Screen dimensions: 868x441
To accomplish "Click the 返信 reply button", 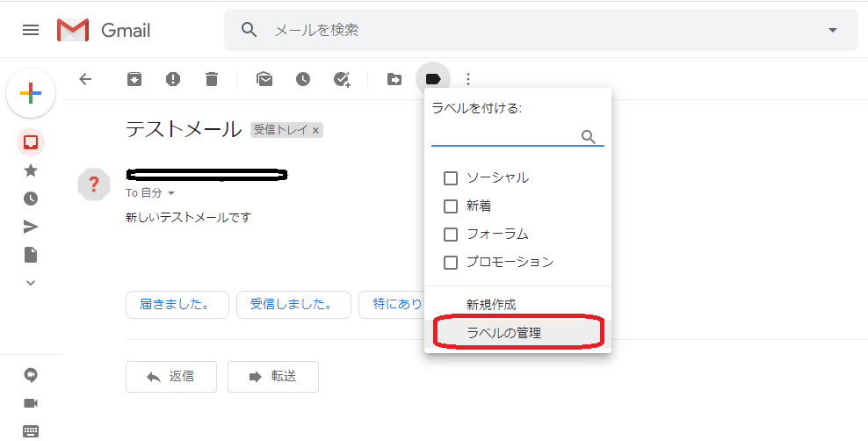I will point(172,376).
